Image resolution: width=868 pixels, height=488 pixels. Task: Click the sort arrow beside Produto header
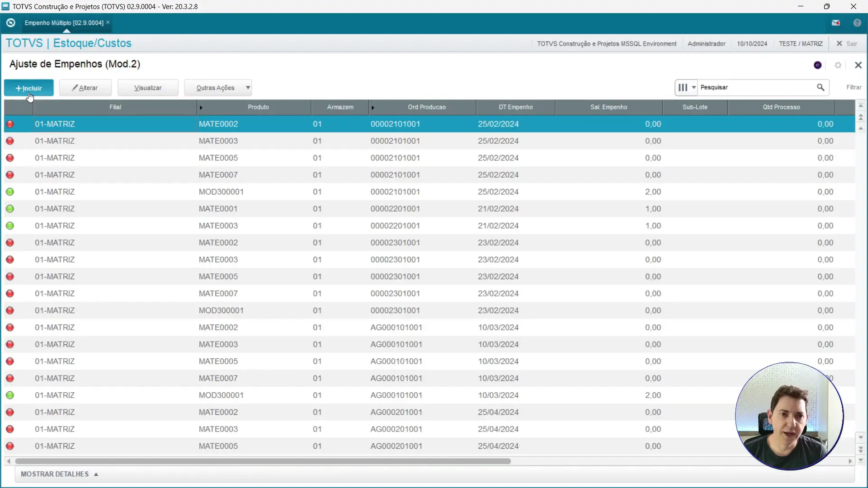click(201, 108)
